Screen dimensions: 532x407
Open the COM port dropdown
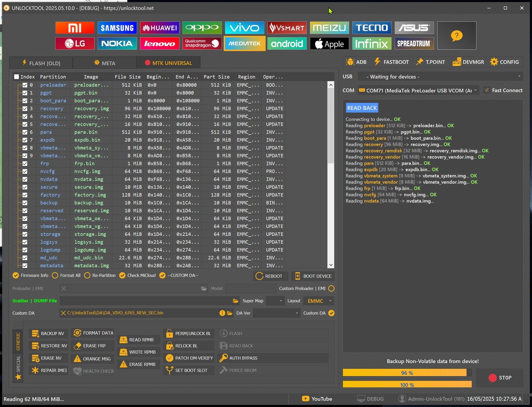(418, 90)
